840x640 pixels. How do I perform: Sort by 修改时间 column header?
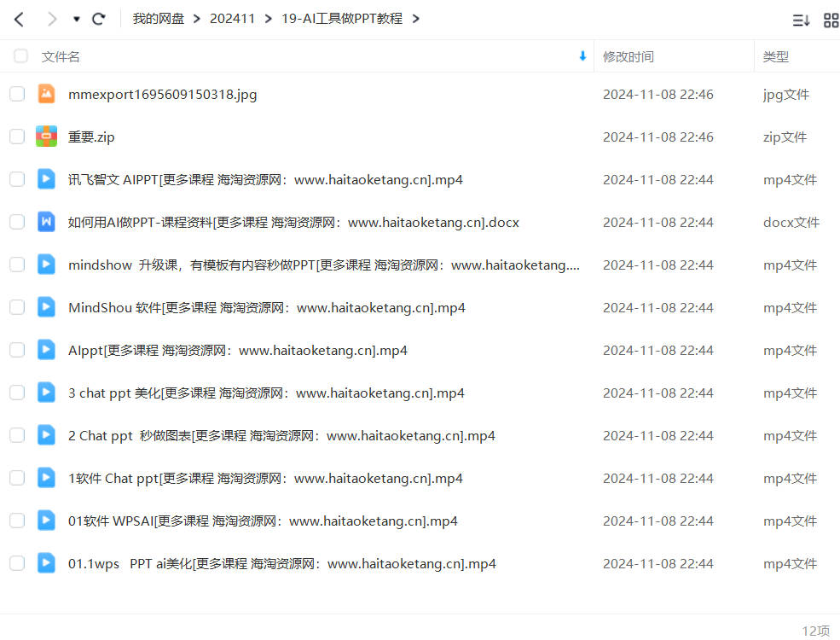(x=629, y=57)
